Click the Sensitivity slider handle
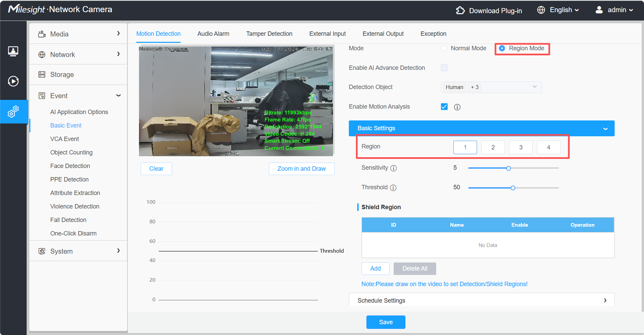 coord(508,168)
